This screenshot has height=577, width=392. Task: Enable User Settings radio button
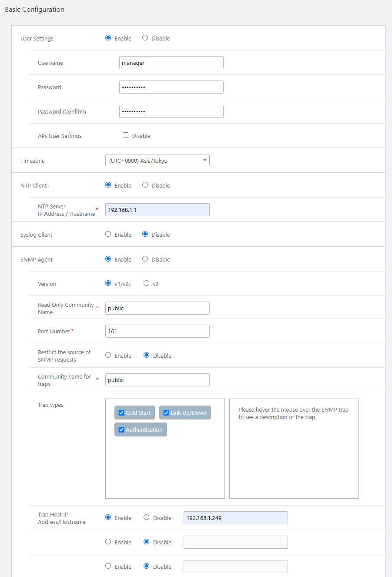coord(108,38)
